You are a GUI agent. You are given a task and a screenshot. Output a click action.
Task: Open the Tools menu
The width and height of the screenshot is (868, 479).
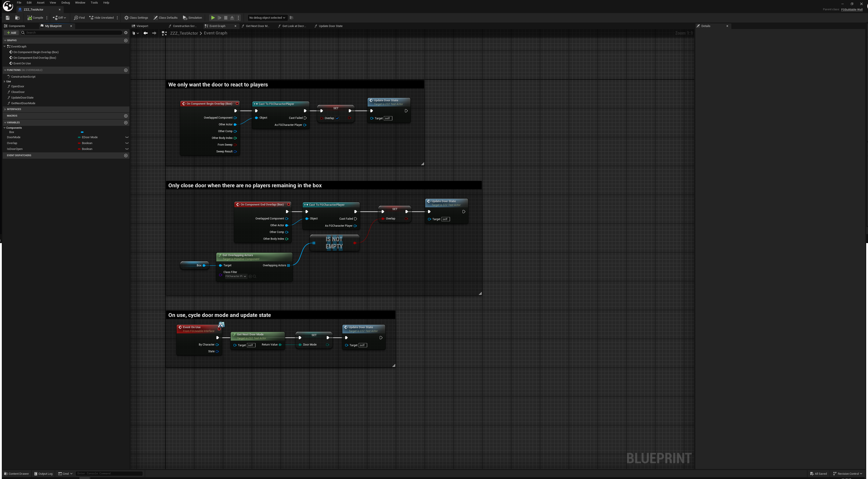click(94, 3)
